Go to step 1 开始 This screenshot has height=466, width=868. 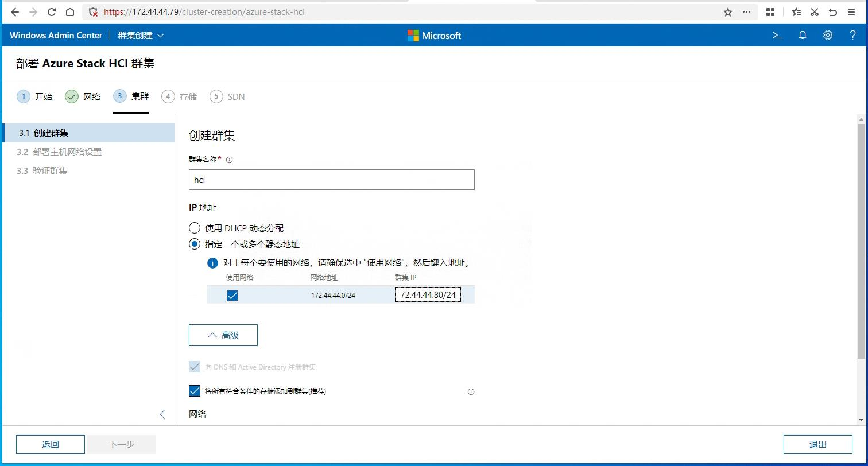(x=34, y=96)
